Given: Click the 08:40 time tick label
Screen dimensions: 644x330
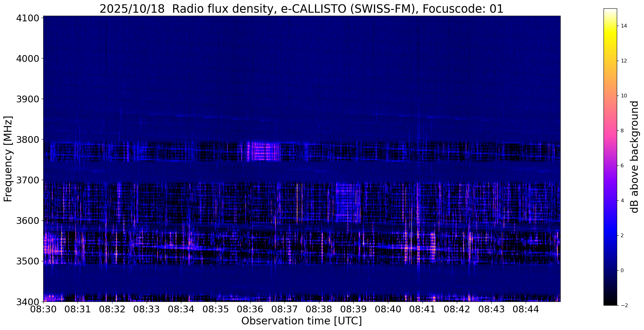Looking at the screenshot, I should tap(388, 309).
